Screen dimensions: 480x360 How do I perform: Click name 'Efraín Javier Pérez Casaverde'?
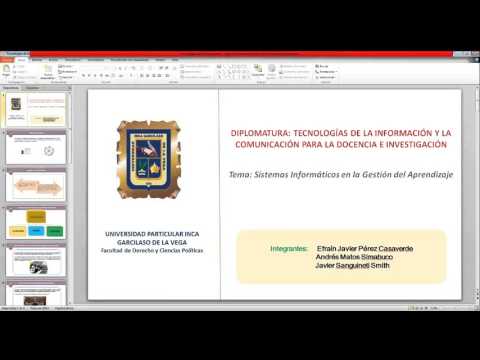click(365, 248)
